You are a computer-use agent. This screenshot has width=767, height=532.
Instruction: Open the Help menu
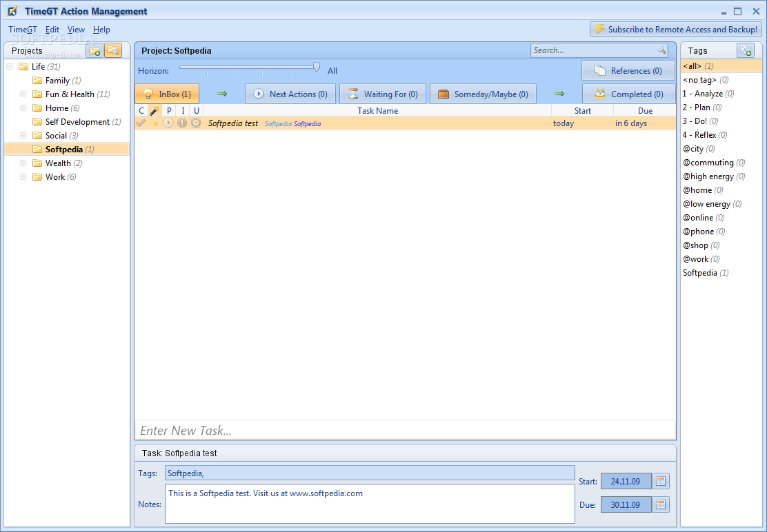102,30
